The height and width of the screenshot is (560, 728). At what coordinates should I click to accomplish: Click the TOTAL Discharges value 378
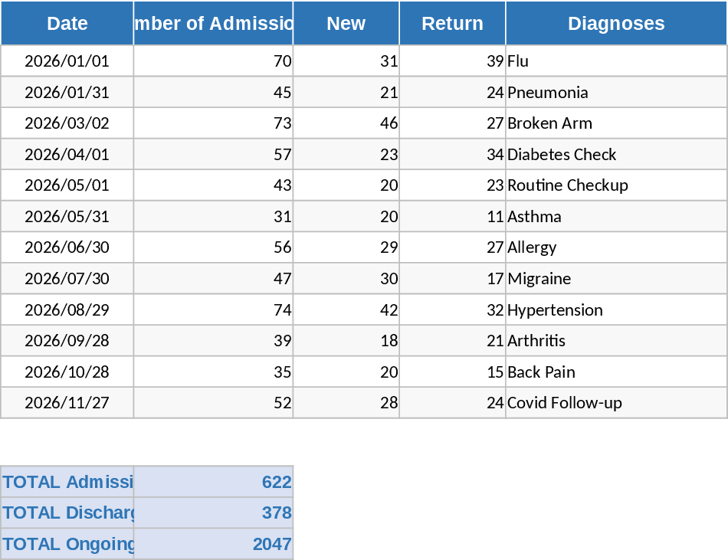pyautogui.click(x=213, y=513)
